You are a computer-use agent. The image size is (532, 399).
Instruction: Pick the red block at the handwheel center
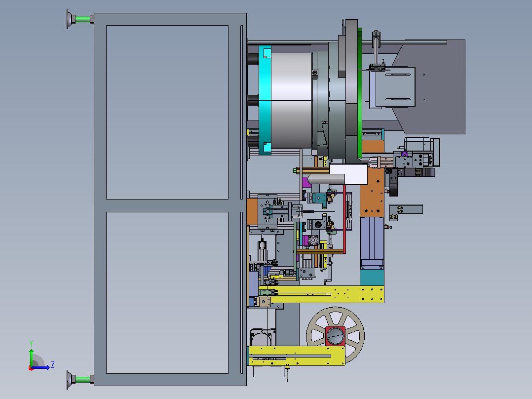pyautogui.click(x=335, y=336)
